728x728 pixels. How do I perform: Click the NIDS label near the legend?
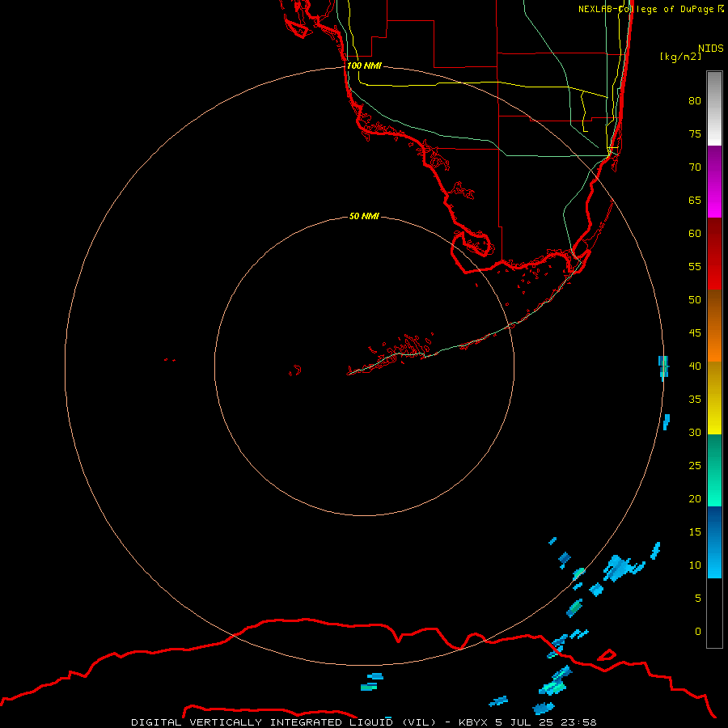711,48
